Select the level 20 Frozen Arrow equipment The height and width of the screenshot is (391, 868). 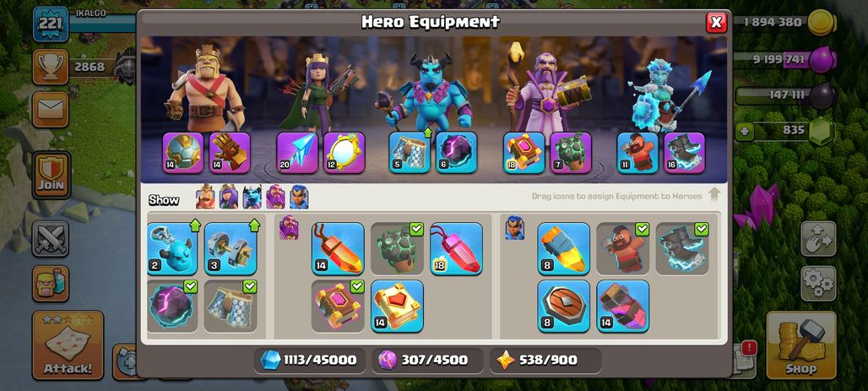[x=297, y=152]
